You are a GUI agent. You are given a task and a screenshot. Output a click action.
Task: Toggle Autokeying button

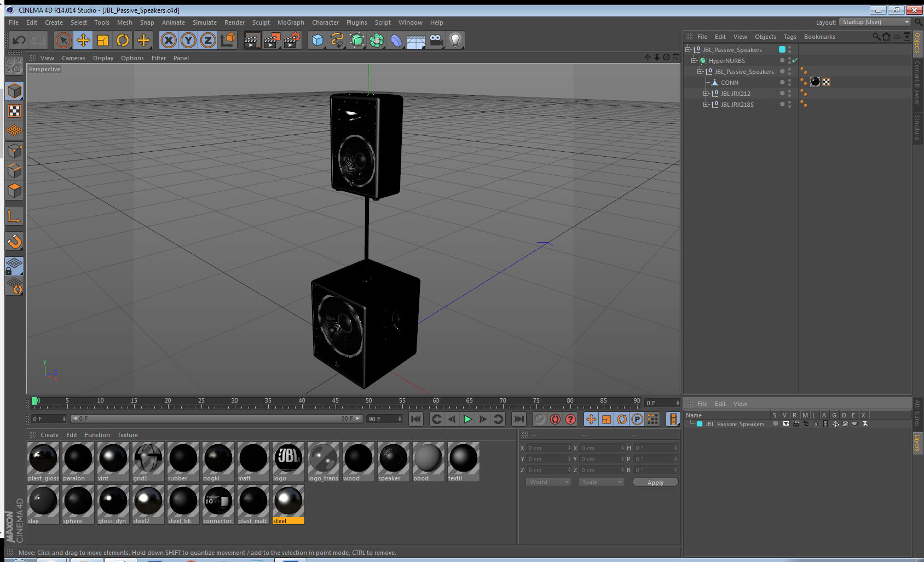coord(555,419)
